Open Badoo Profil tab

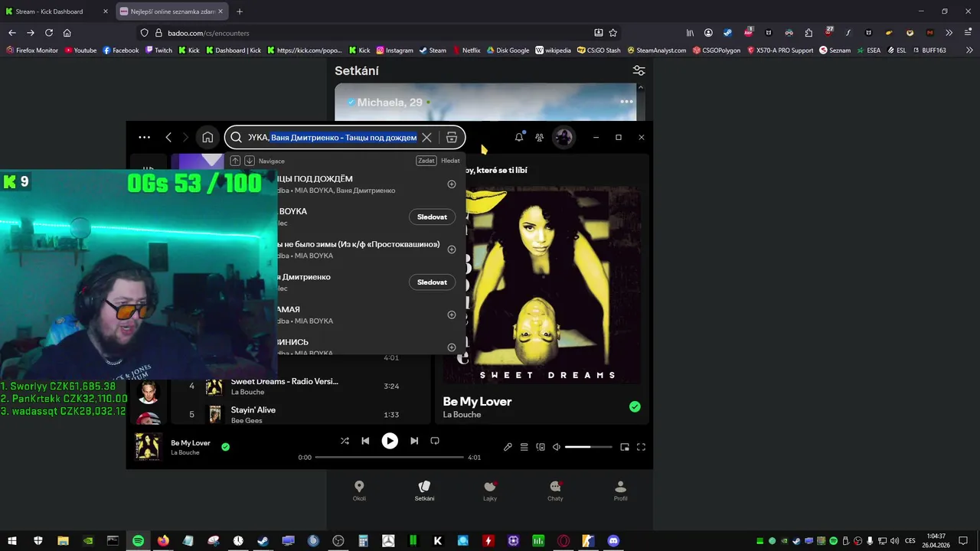[x=621, y=491]
